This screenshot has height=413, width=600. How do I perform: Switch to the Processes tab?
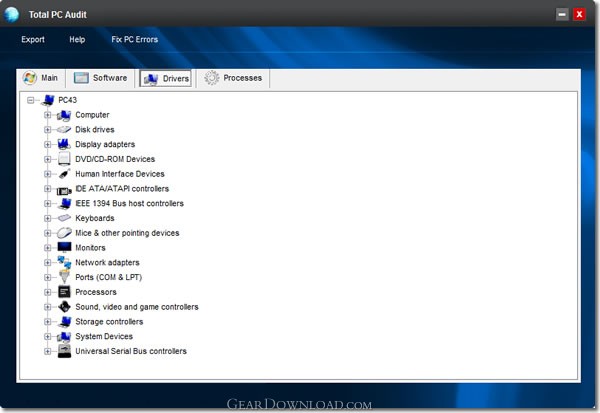point(233,78)
